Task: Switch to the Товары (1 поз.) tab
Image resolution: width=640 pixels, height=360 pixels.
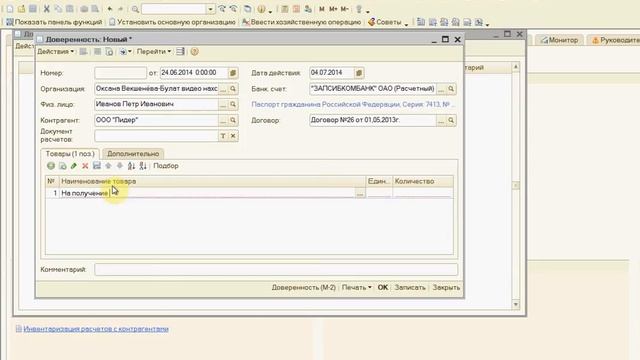Action: [x=70, y=154]
